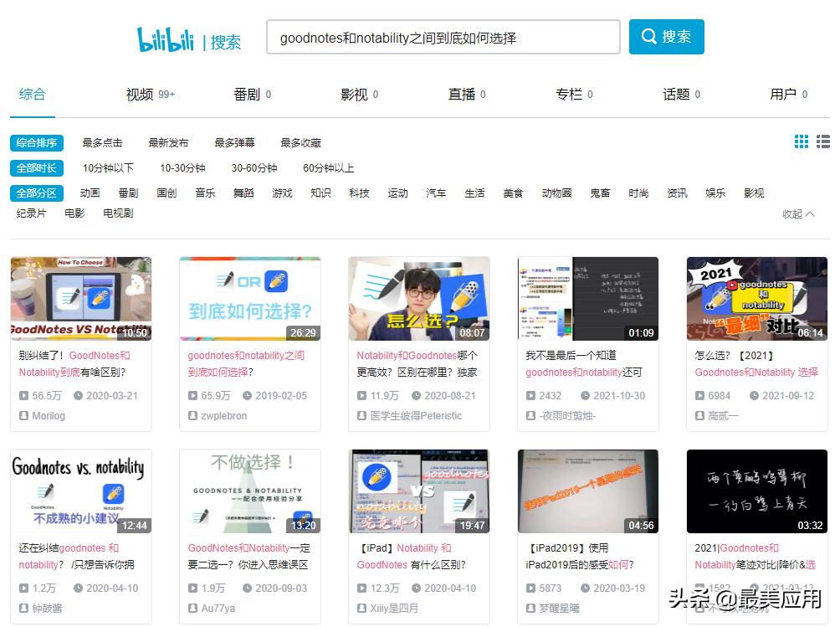This screenshot has width=840, height=627.
Task: Select 10-30分钟 duration filter
Action: (x=182, y=168)
